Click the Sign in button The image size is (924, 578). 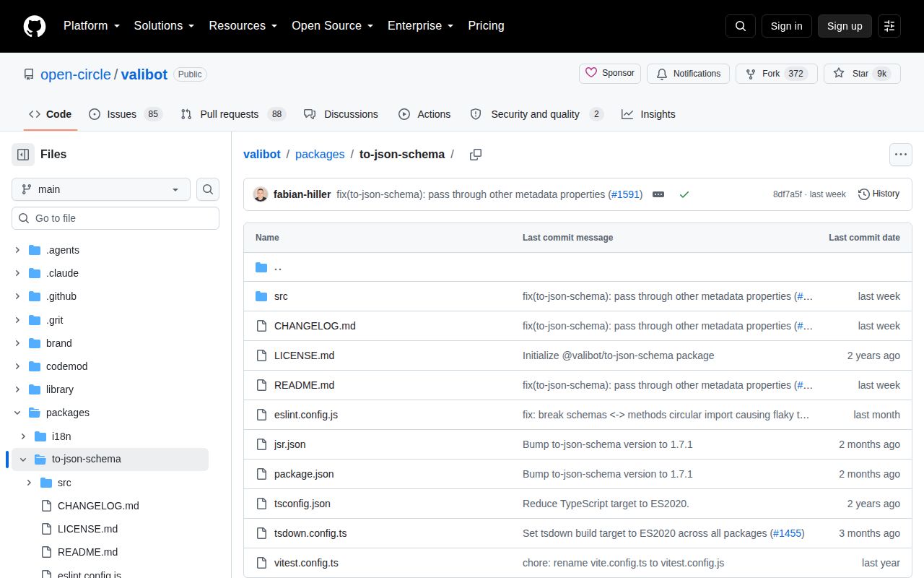[786, 26]
